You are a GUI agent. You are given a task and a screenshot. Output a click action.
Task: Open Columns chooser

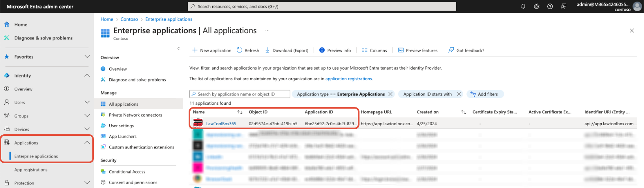click(374, 50)
